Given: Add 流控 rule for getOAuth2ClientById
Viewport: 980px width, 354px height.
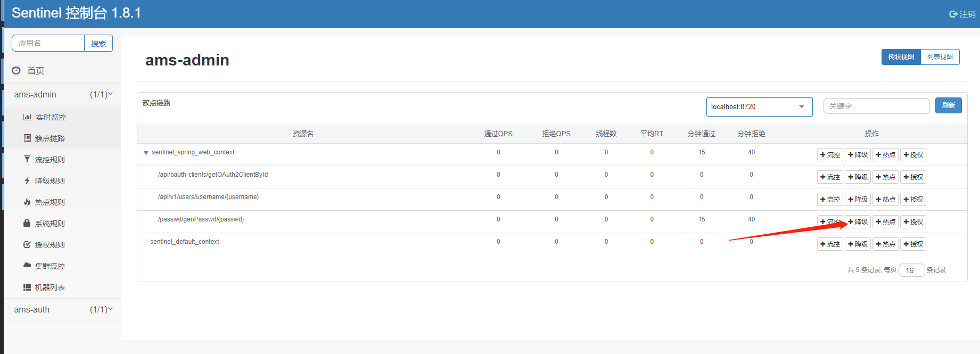Looking at the screenshot, I should 830,177.
